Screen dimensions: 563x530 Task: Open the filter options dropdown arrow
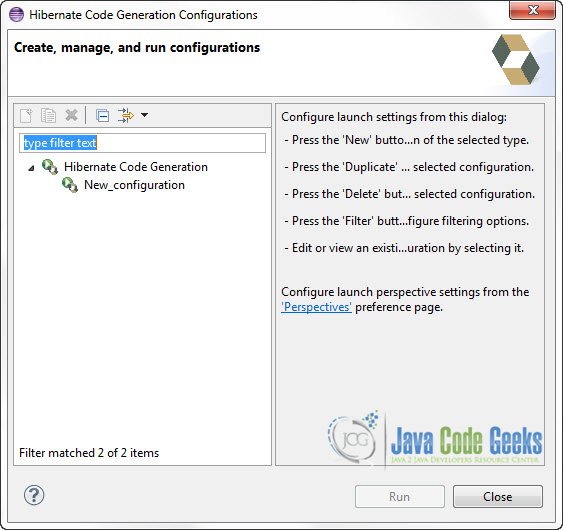click(x=144, y=115)
